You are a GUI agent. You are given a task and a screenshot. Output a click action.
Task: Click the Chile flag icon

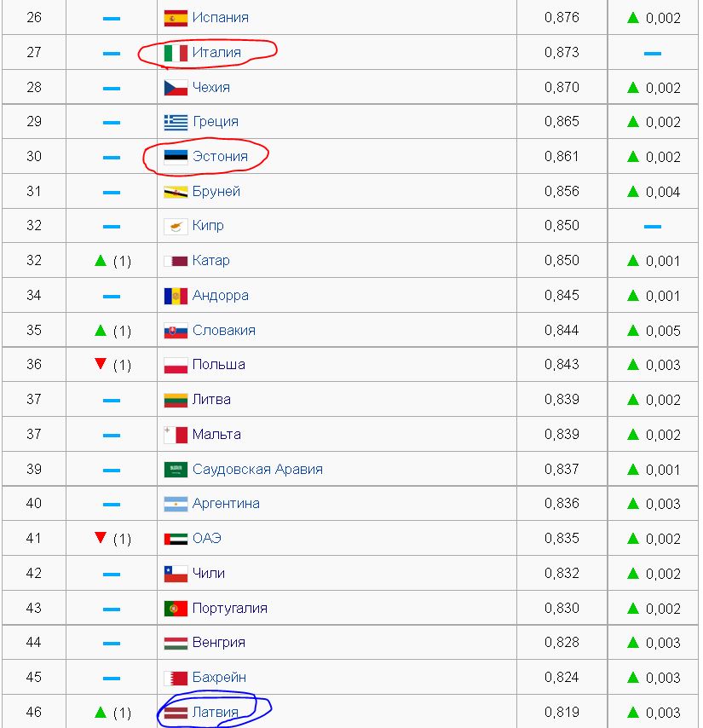[x=176, y=574]
